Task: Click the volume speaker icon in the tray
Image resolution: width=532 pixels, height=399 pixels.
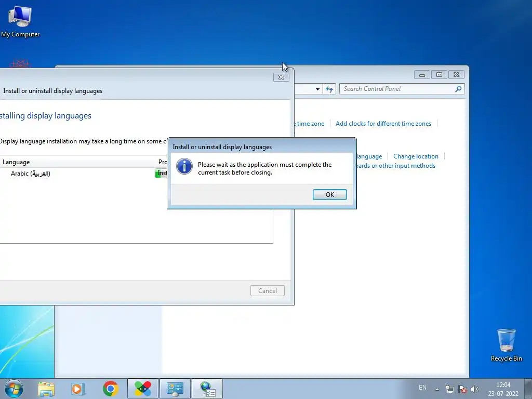Action: click(475, 389)
